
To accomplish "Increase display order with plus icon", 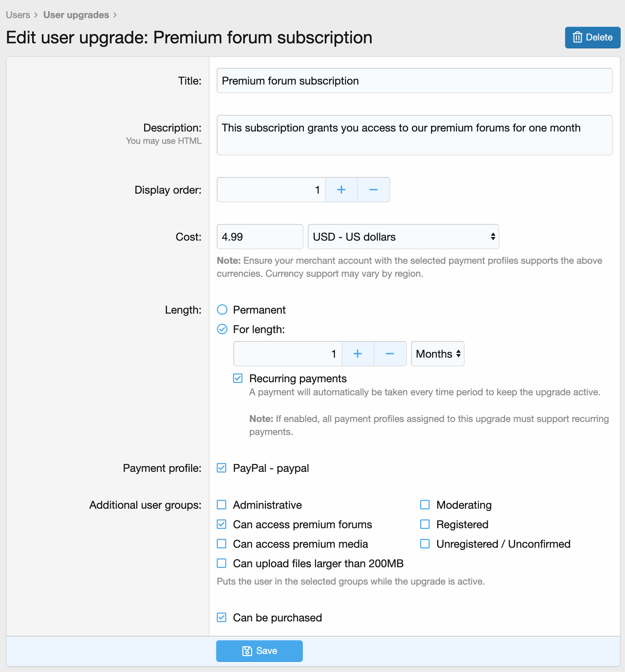I will (x=341, y=190).
